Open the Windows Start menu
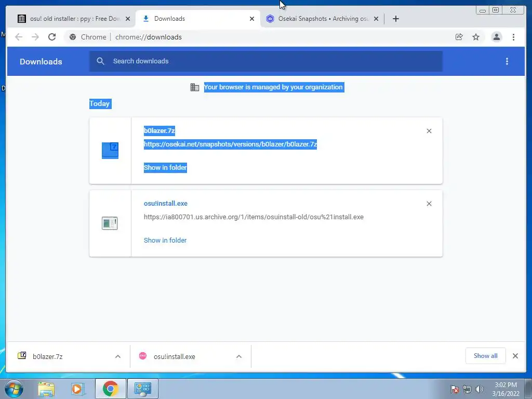Viewport: 532px width, 399px height. pos(13,389)
